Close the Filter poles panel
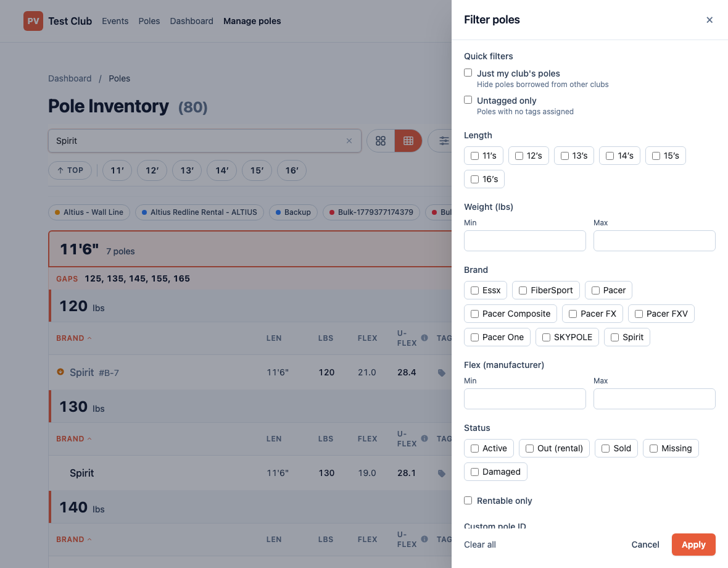 pos(709,20)
